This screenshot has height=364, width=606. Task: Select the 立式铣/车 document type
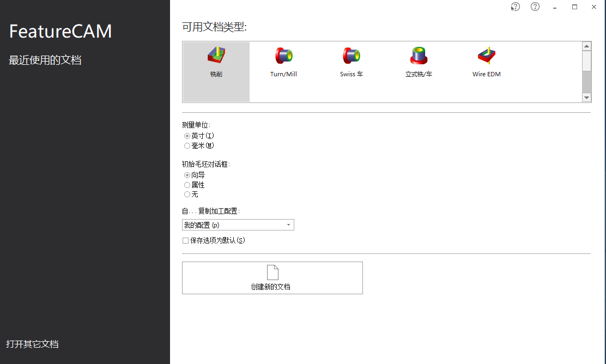(419, 62)
